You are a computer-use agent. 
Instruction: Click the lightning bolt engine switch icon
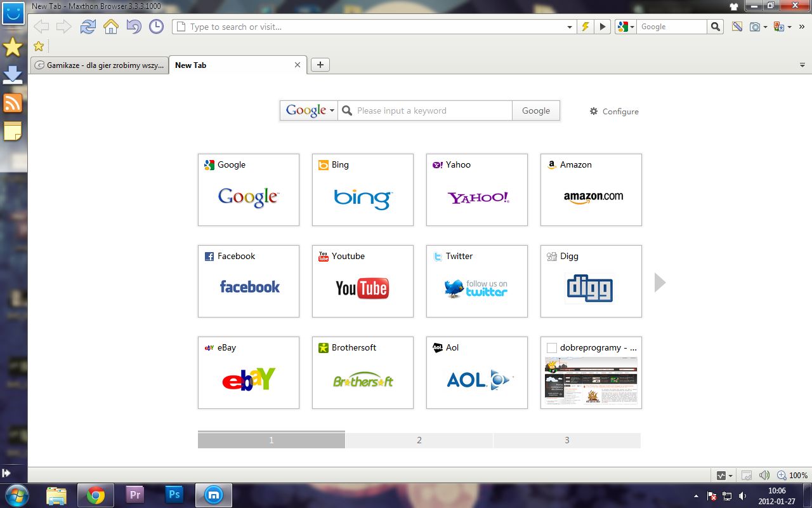click(x=586, y=27)
